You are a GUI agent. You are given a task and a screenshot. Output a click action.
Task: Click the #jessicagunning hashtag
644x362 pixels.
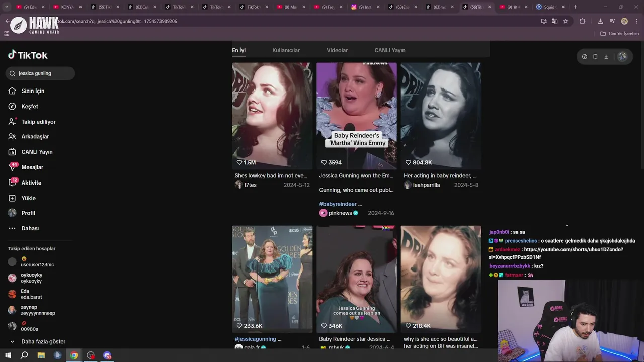[x=255, y=339]
